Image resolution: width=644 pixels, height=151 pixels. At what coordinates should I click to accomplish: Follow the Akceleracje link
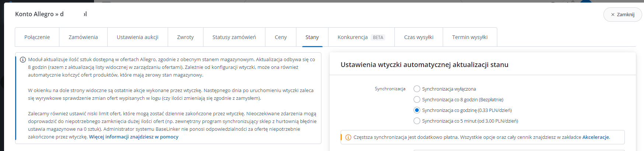[x=596, y=137]
